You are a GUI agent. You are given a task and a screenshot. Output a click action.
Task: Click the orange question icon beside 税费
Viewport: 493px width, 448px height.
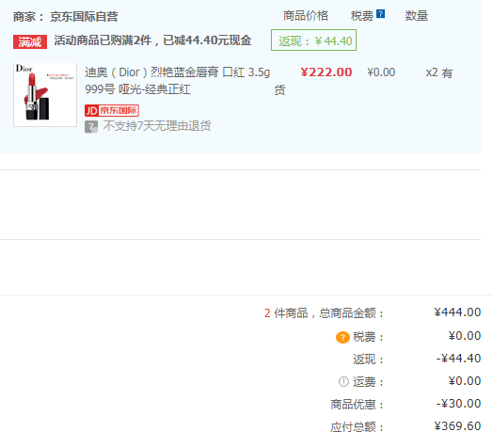[x=342, y=337]
